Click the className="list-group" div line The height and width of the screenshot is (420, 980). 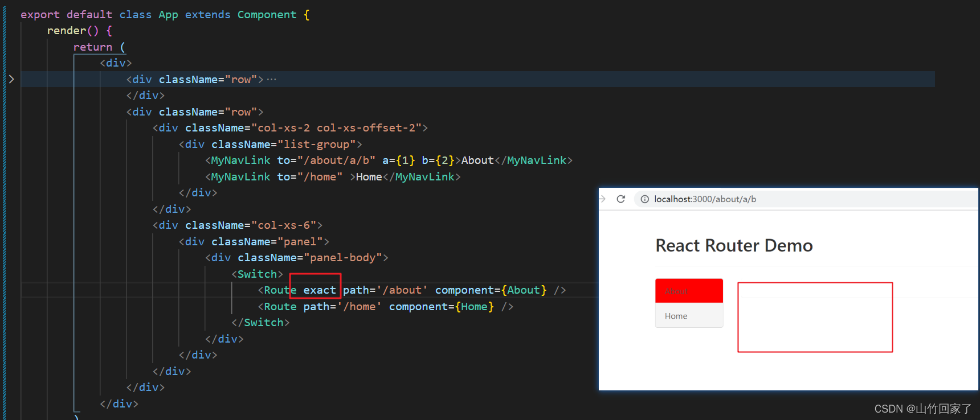[x=270, y=145]
